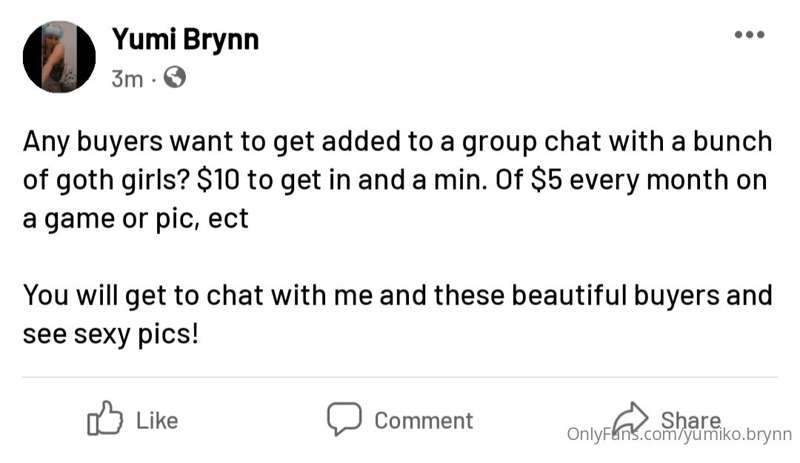Click the words 'goth girls?' in post

pyautogui.click(x=123, y=181)
